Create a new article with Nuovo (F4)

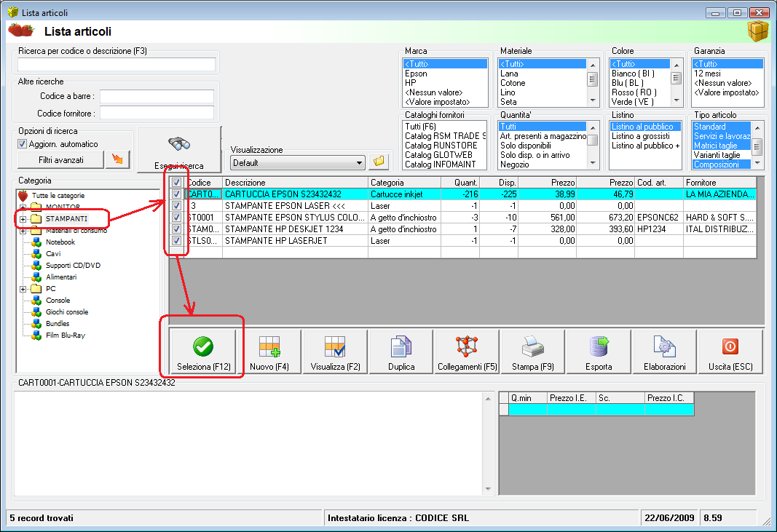point(269,352)
